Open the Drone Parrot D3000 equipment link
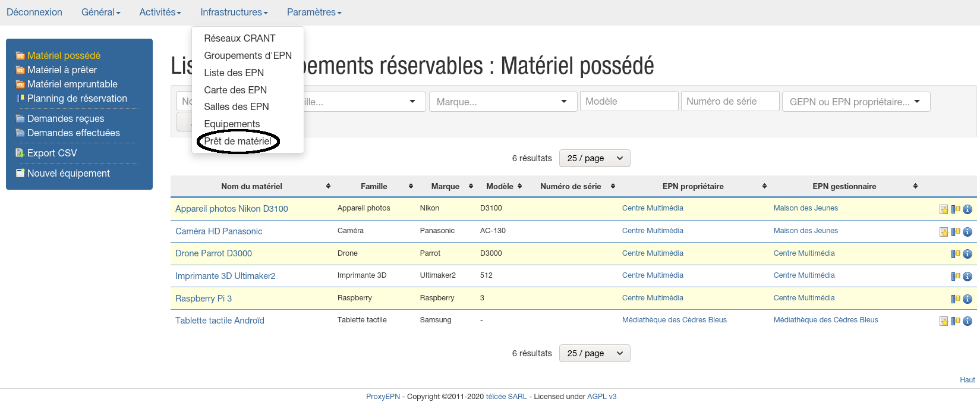 point(213,253)
